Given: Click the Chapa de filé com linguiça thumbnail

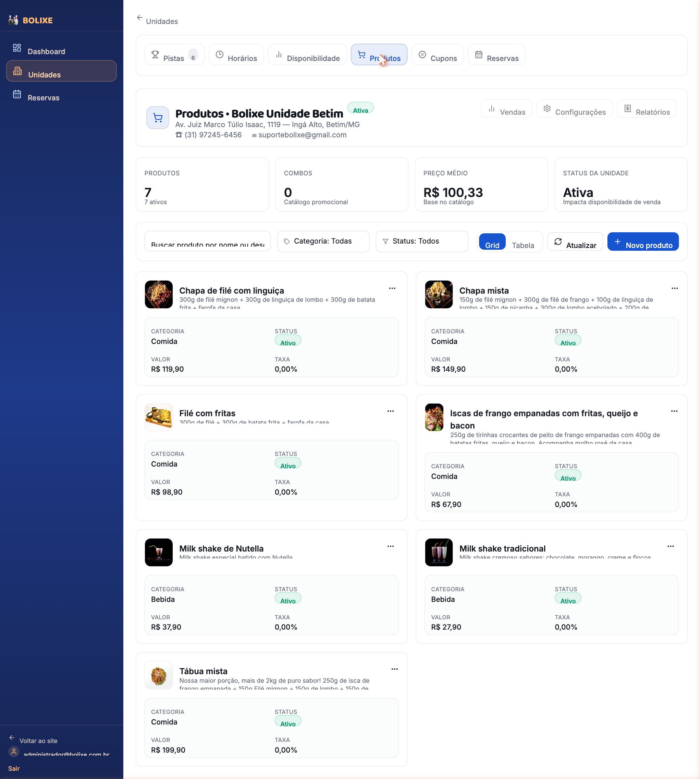Looking at the screenshot, I should pyautogui.click(x=159, y=295).
